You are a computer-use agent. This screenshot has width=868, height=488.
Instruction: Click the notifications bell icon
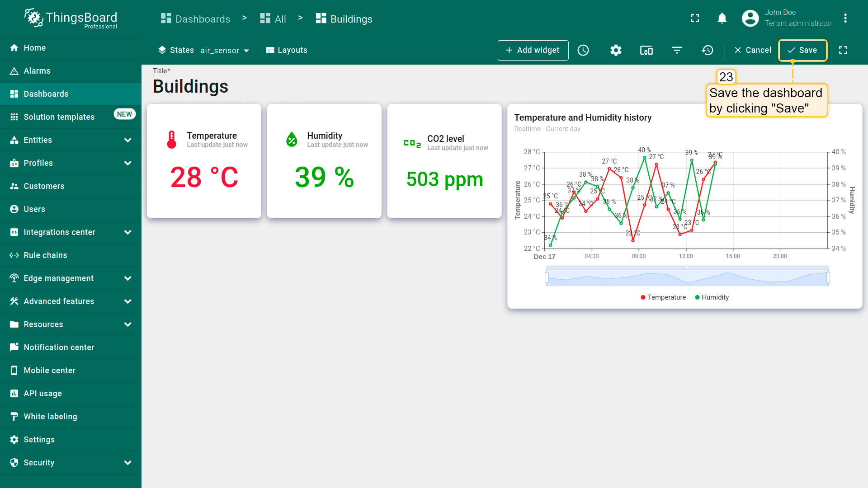coord(722,18)
